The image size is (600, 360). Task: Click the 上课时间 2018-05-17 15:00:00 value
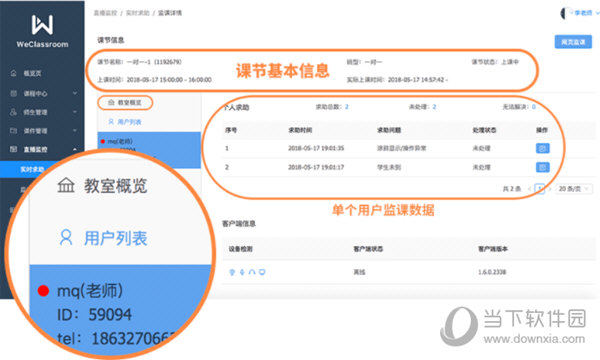tap(169, 80)
